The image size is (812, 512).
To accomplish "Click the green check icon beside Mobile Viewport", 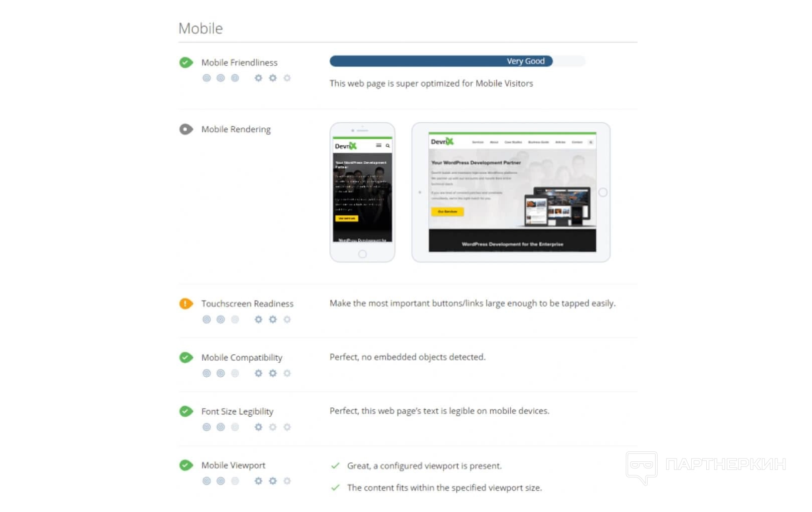I will [186, 465].
